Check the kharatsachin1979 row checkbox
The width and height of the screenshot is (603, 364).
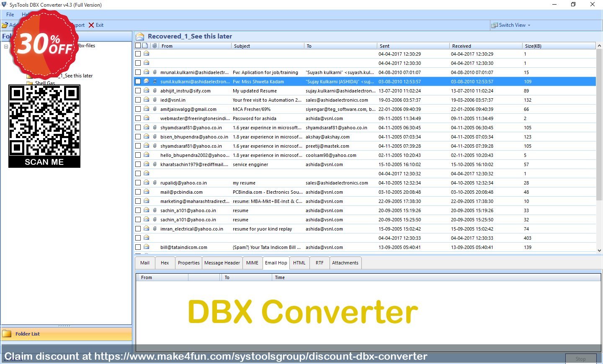138,164
